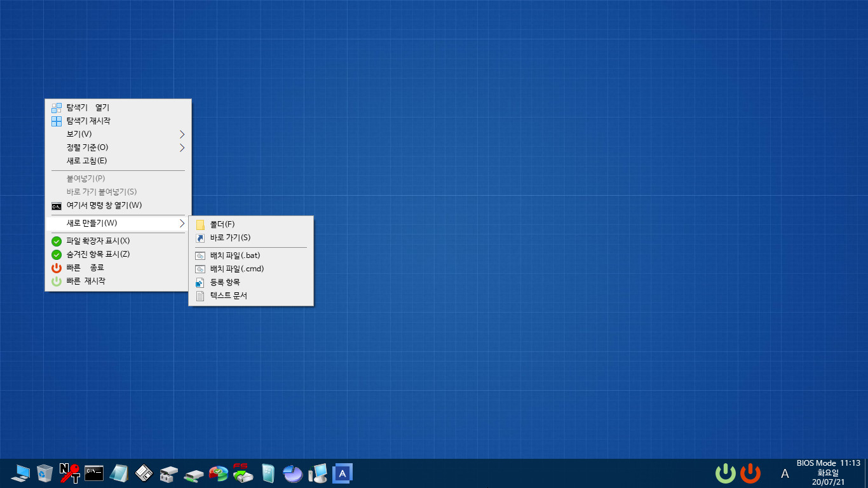The image size is (868, 488).
Task: Create a new 바로 가기(S) shortcut
Action: [x=251, y=238]
